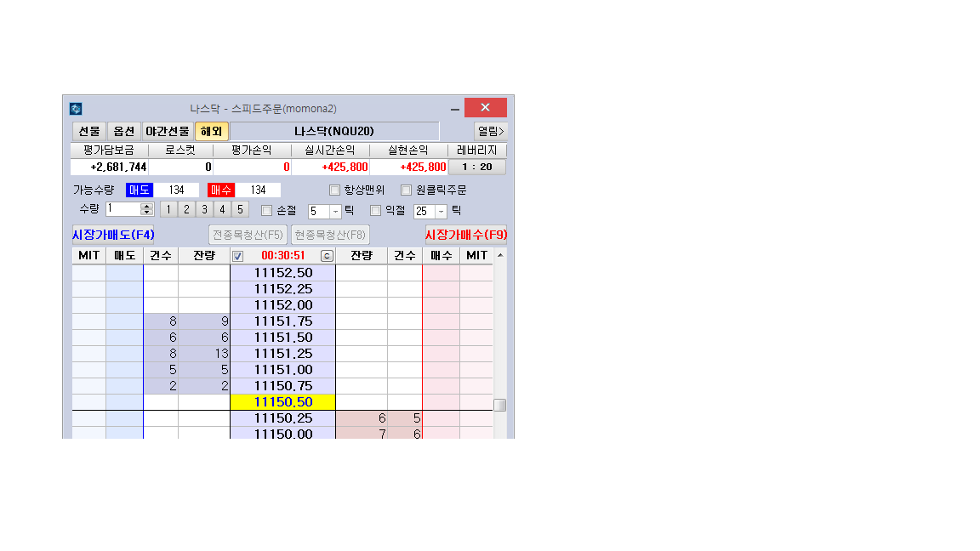
Task: Enable the 항상맨위 always-on-top checkbox
Action: (x=335, y=190)
